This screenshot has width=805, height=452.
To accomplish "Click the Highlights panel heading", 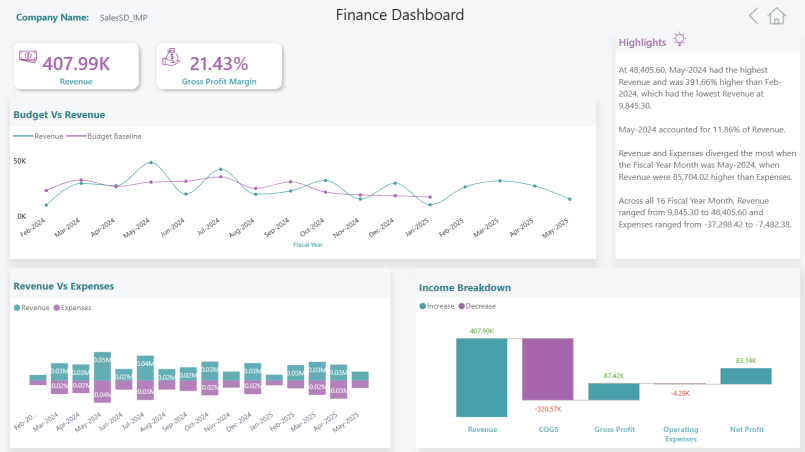I will point(642,42).
